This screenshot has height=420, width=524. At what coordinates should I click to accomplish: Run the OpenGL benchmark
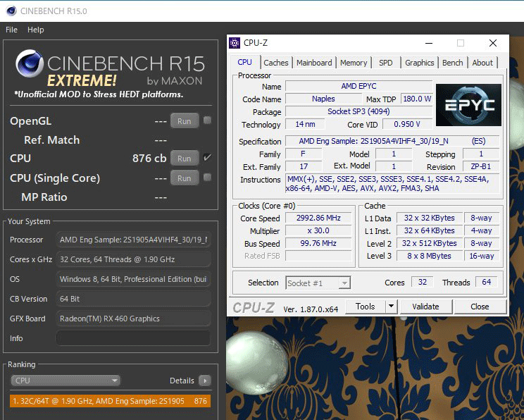pyautogui.click(x=184, y=121)
